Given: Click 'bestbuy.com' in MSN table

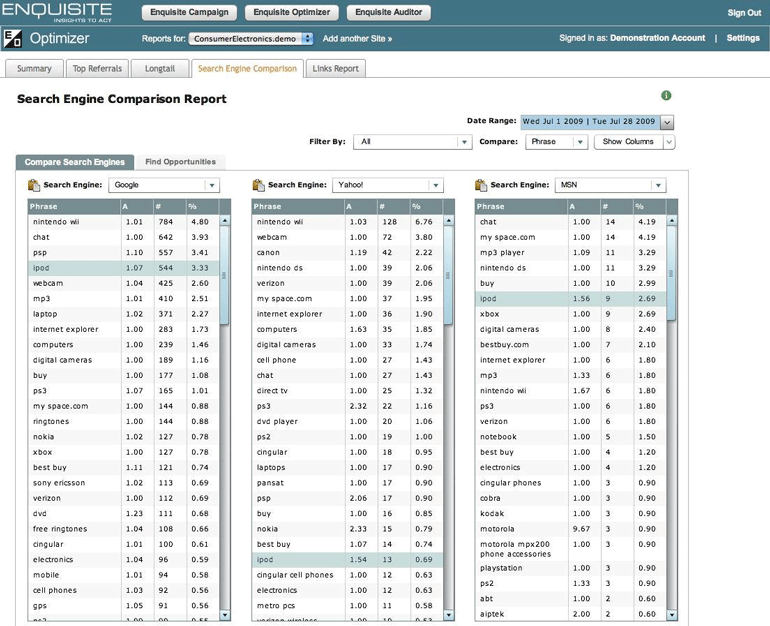Looking at the screenshot, I should 504,345.
